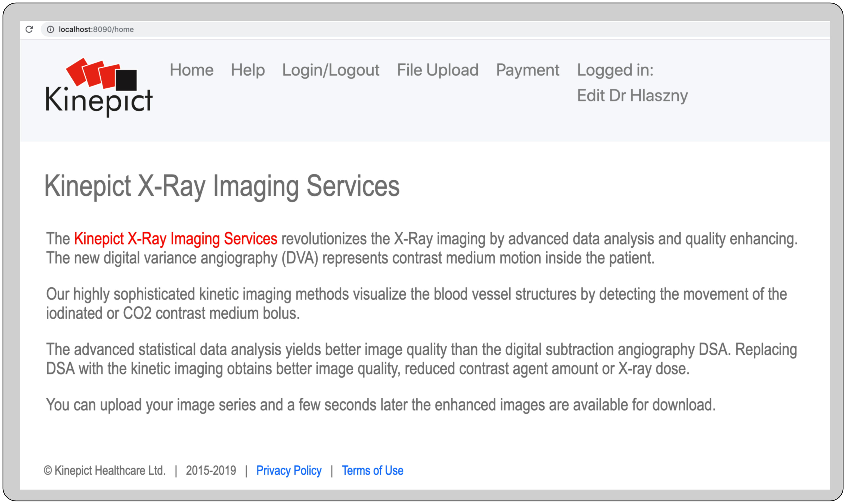Open the Home page from navigation
Screen dimensions: 847x504
click(x=192, y=70)
